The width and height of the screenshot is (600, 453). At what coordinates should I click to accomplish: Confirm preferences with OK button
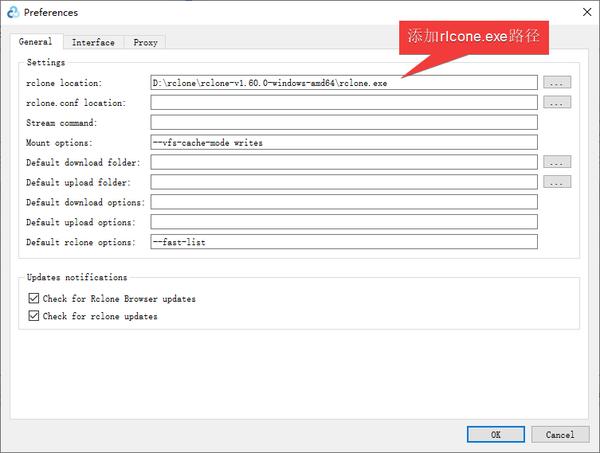tap(496, 435)
